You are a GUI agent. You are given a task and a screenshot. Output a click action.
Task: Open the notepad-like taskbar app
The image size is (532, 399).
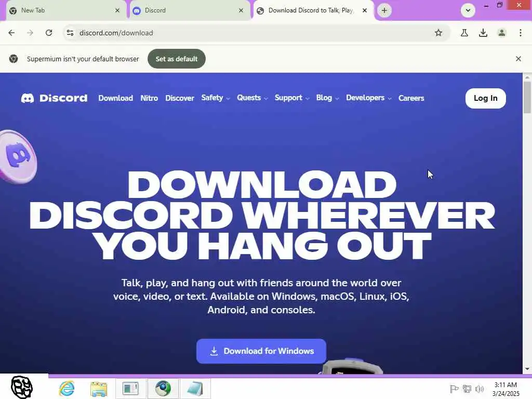[x=195, y=389]
